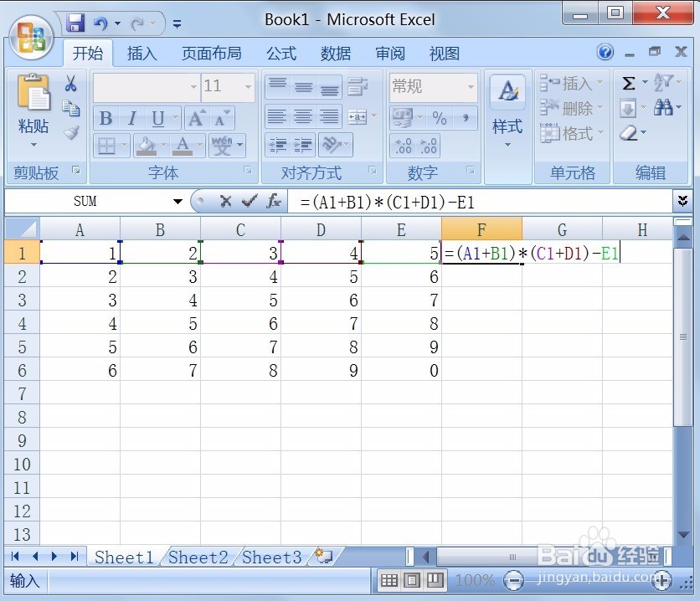The height and width of the screenshot is (601, 700).
Task: Click the font color A button
Action: 183,146
